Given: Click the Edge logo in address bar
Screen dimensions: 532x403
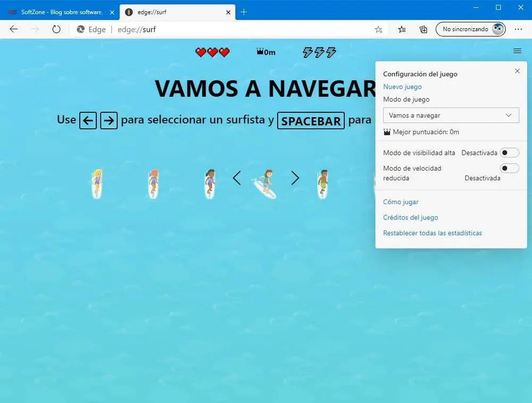Looking at the screenshot, I should (x=81, y=29).
